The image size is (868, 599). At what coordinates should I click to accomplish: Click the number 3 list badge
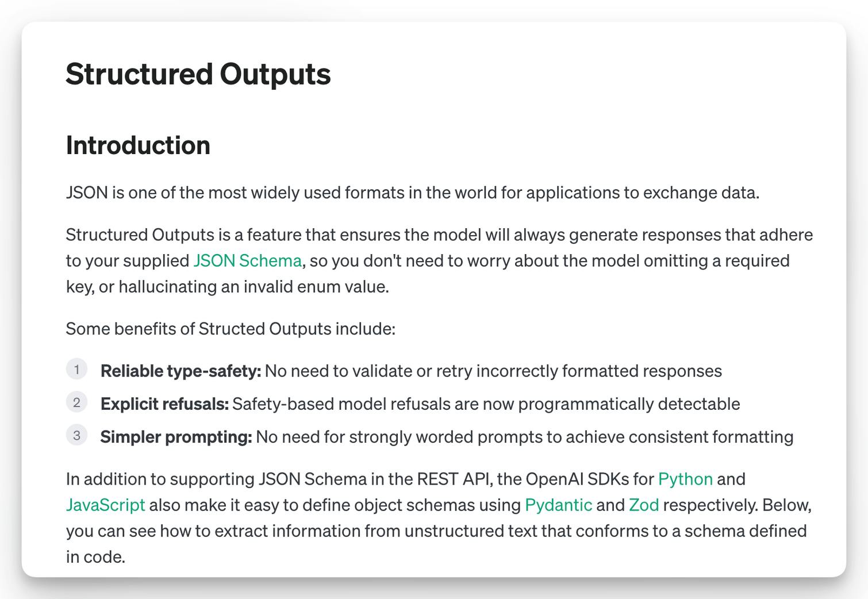(x=76, y=435)
